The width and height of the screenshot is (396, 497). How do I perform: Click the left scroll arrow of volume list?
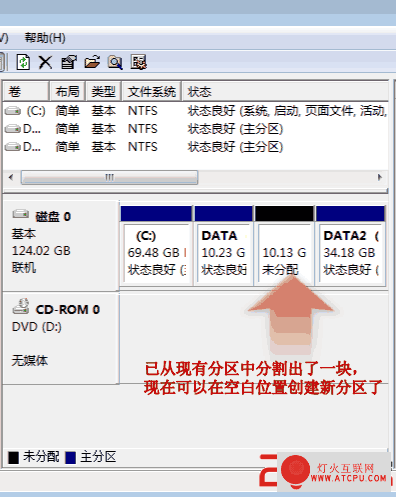pos(11,177)
